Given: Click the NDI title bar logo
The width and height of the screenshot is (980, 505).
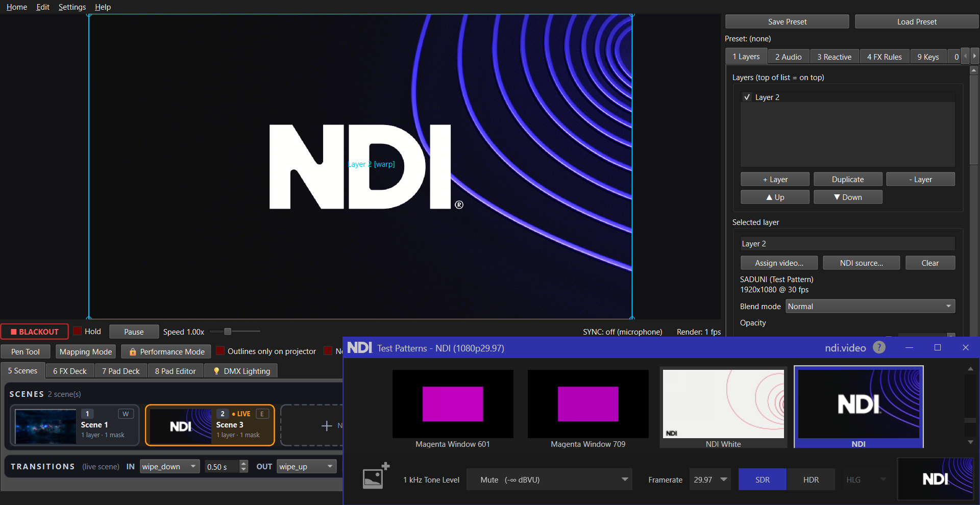Looking at the screenshot, I should [x=360, y=348].
